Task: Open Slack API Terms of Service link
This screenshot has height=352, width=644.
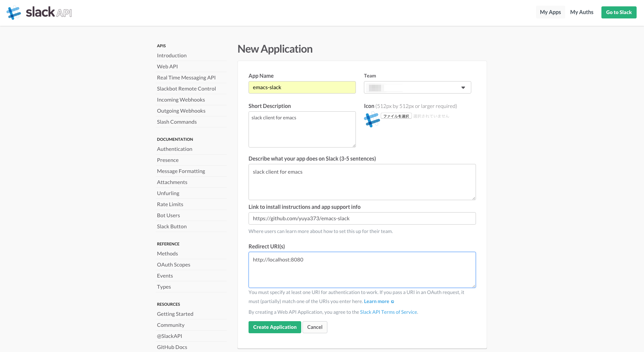Action: coord(388,312)
